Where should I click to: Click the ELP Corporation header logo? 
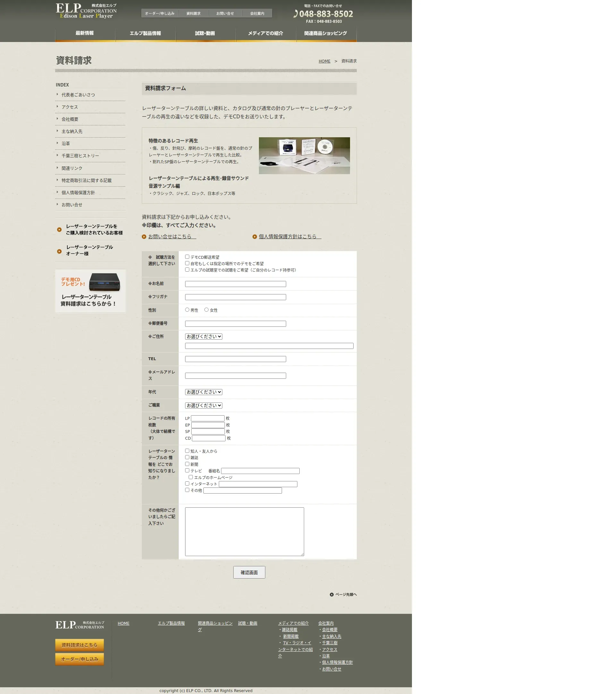(86, 11)
